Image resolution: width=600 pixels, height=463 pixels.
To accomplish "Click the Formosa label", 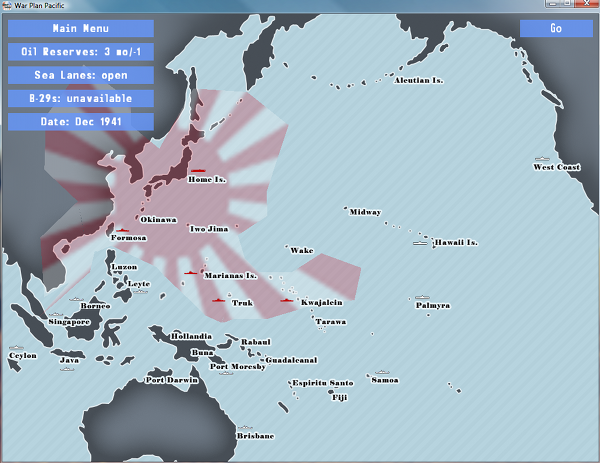I will click(x=129, y=238).
